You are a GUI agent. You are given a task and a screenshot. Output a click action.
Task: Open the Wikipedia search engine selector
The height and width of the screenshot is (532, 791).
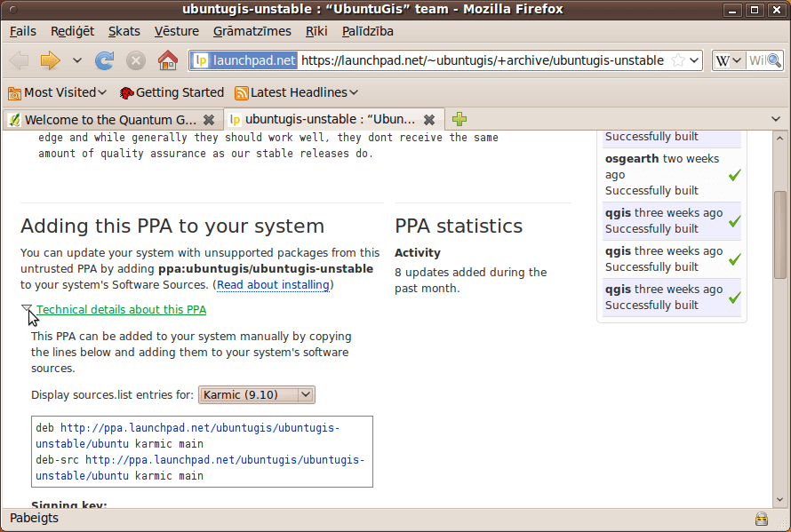coord(728,60)
